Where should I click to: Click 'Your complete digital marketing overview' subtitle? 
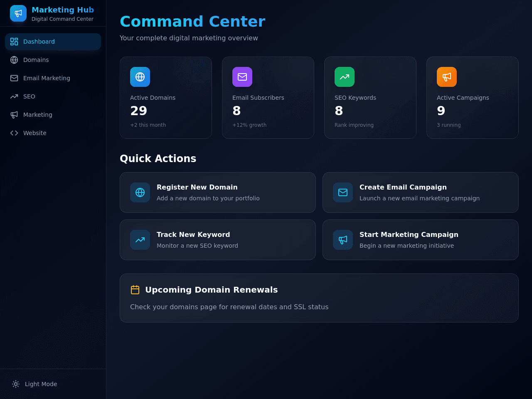[x=189, y=38]
